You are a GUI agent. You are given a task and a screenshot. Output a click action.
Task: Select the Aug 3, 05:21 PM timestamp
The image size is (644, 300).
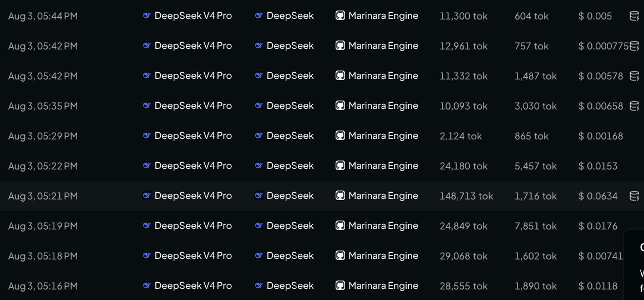(x=43, y=196)
